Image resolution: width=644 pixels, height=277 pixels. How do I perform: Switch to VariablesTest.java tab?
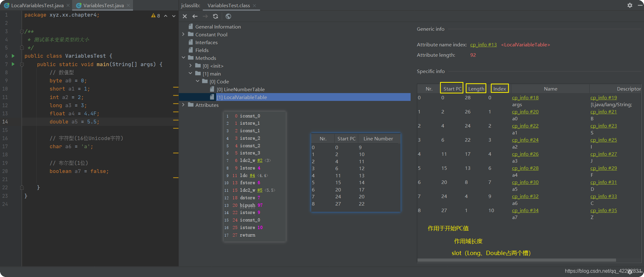pos(104,5)
